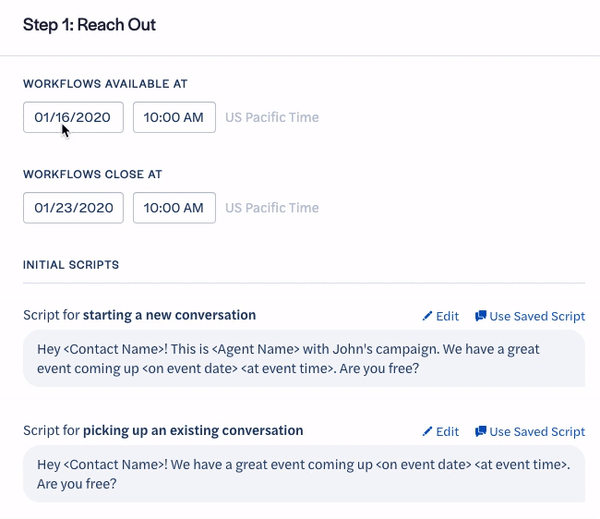The image size is (600, 519).
Task: Click the Workflows Available At label
Action: coord(105,84)
